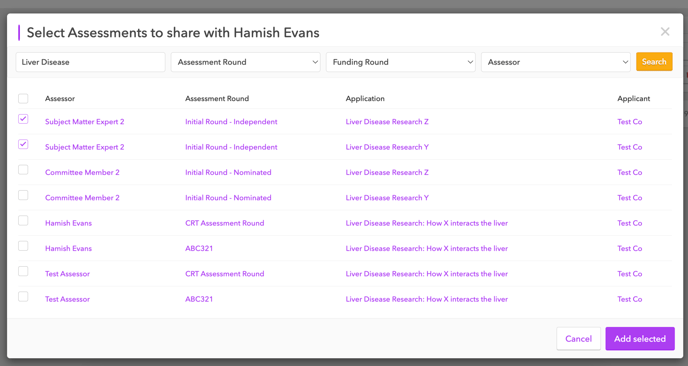The image size is (688, 366).
Task: Open How X interacts application in Hamish Evans CRT row
Action: [x=426, y=223]
